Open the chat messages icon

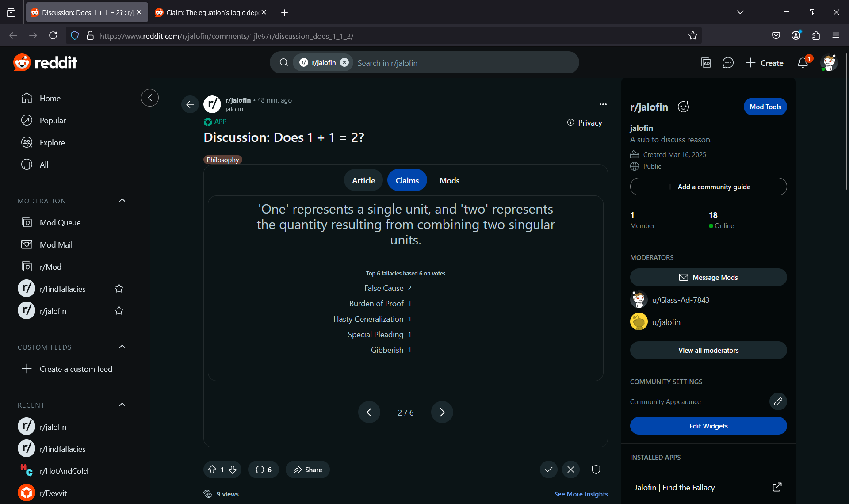pyautogui.click(x=728, y=63)
